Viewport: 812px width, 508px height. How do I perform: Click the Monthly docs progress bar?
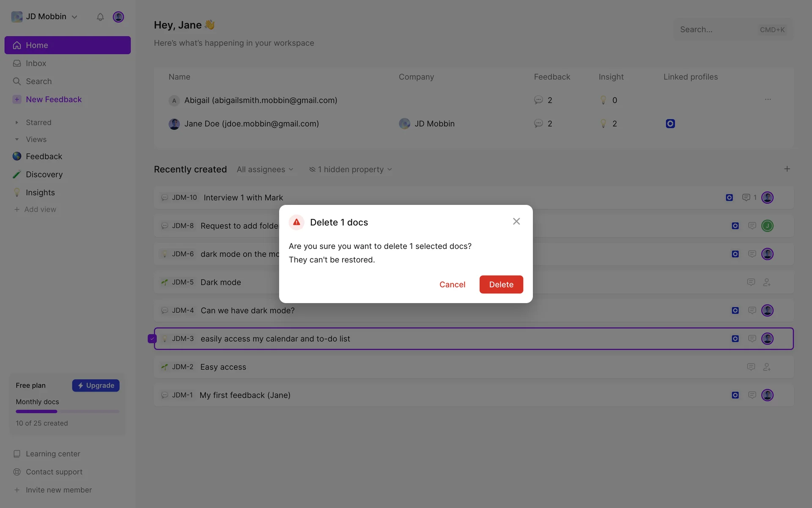(67, 411)
